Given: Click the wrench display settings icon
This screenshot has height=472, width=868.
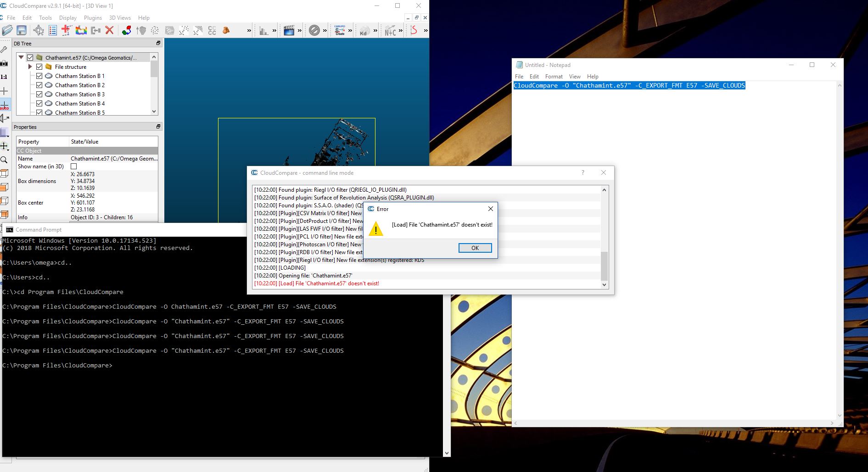Looking at the screenshot, I should (4, 50).
